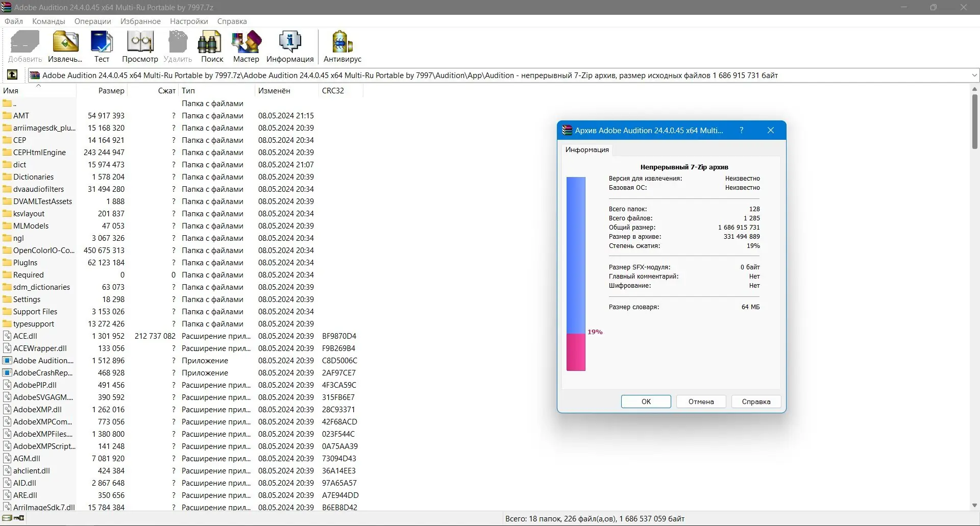Sort by CRC32 column header
The image size is (980, 526).
[340, 90]
